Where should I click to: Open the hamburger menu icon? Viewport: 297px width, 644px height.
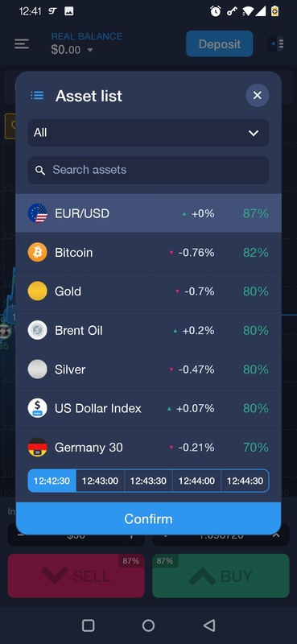pyautogui.click(x=22, y=44)
